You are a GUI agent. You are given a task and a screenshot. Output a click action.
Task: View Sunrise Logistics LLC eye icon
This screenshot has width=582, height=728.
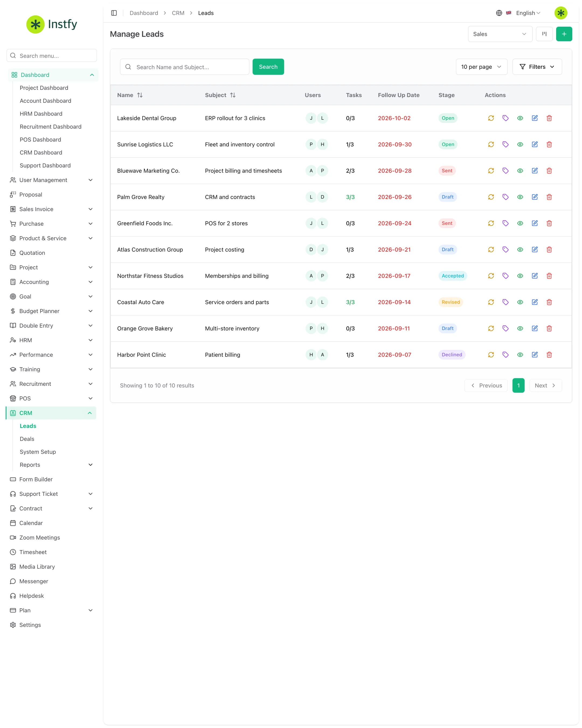pyautogui.click(x=520, y=145)
